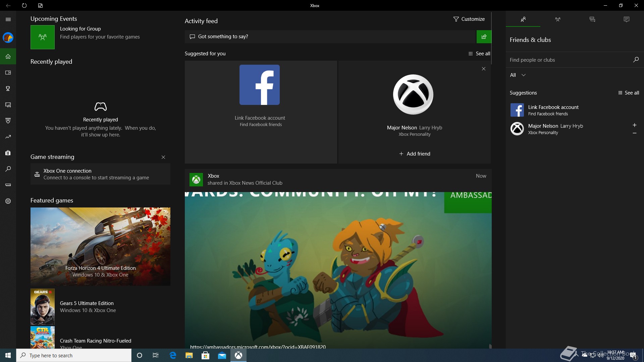The image size is (644, 362).
Task: Go to Home in sidebar
Action: [8, 56]
